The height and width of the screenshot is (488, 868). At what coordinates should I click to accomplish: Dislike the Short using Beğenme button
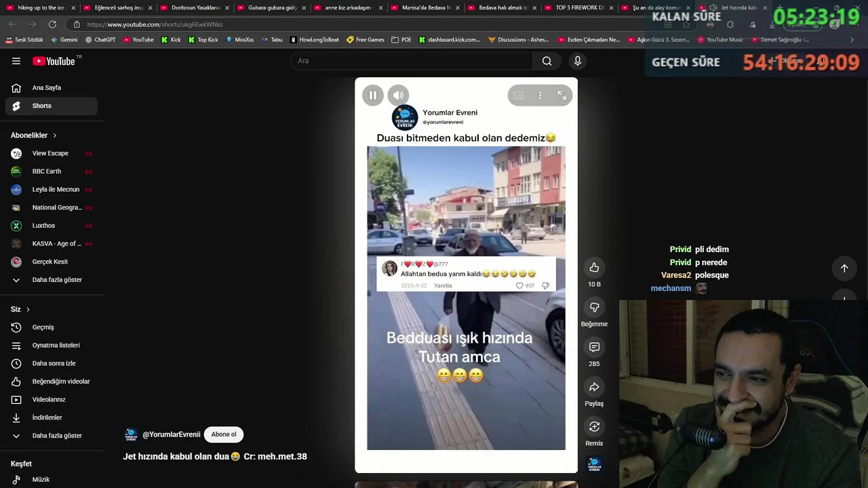[x=594, y=308]
